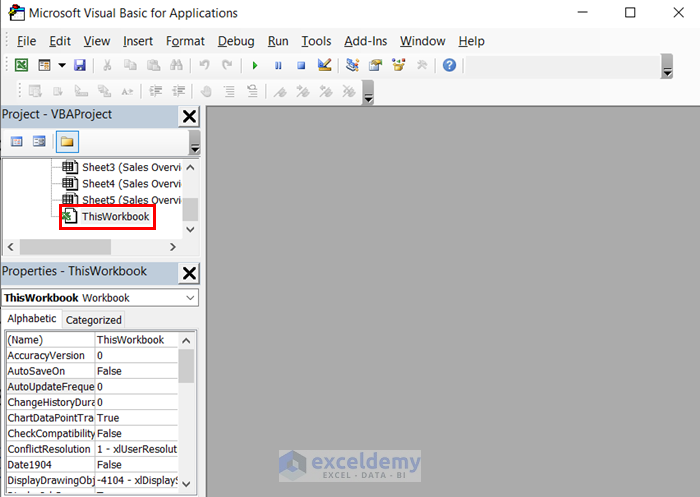The image size is (700, 497).
Task: Click the Break pause icon
Action: tap(278, 65)
